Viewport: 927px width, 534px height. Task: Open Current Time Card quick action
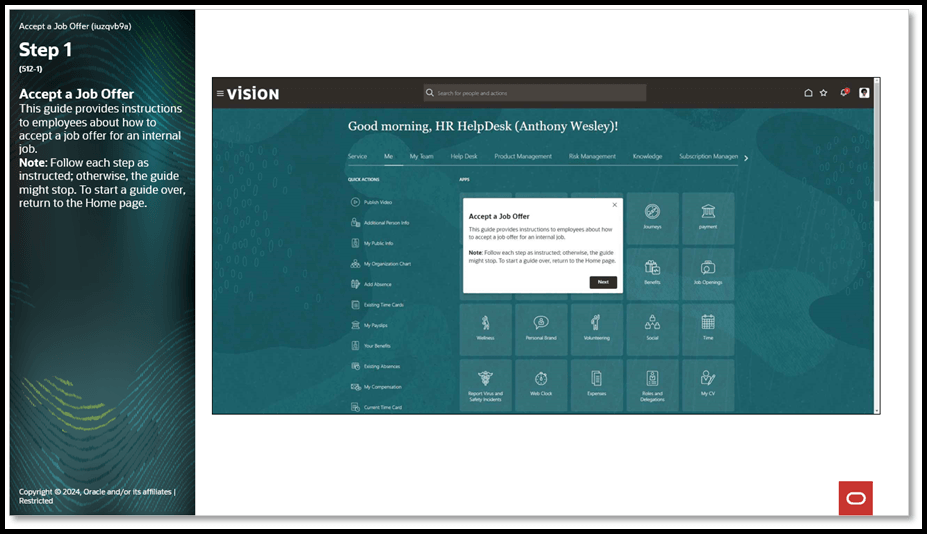click(x=377, y=407)
